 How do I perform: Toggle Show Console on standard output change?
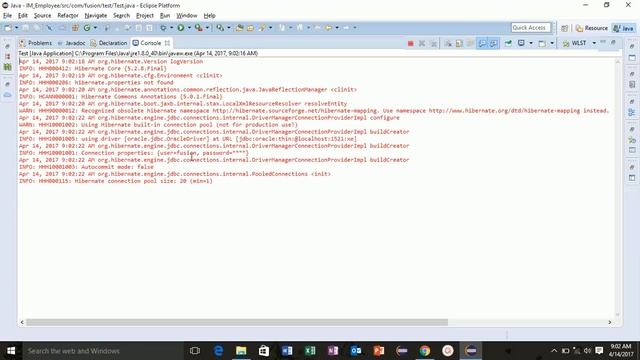tap(482, 43)
